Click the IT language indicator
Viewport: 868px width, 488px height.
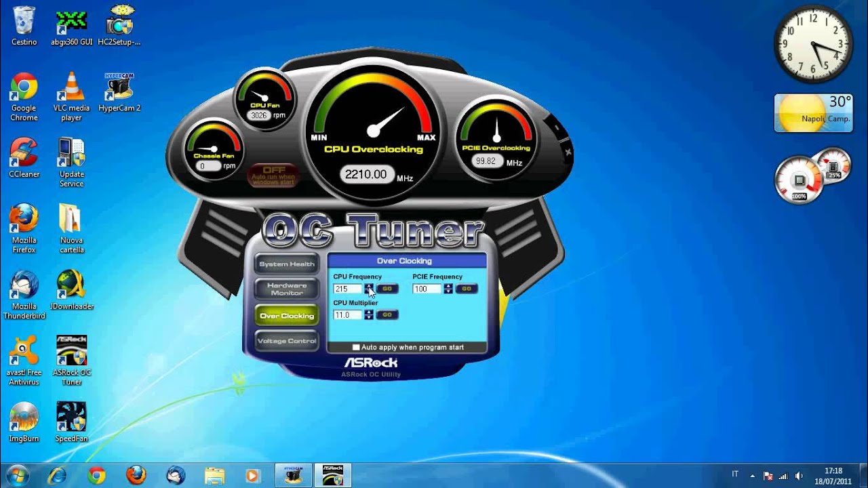[735, 474]
